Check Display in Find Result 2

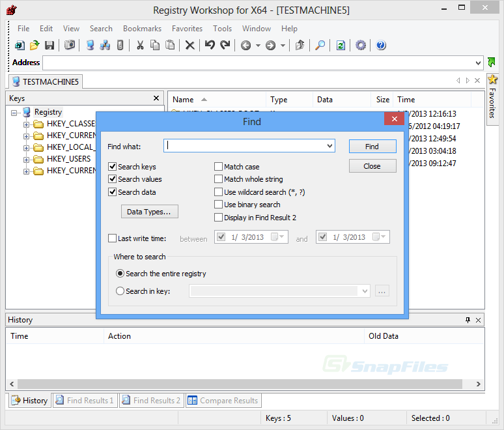pos(218,218)
